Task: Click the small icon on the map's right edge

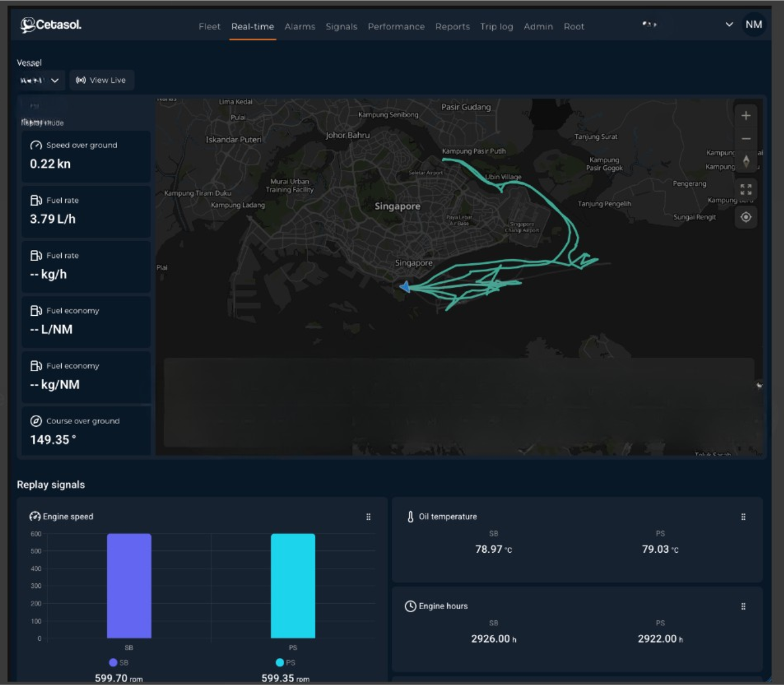Action: coord(759,386)
